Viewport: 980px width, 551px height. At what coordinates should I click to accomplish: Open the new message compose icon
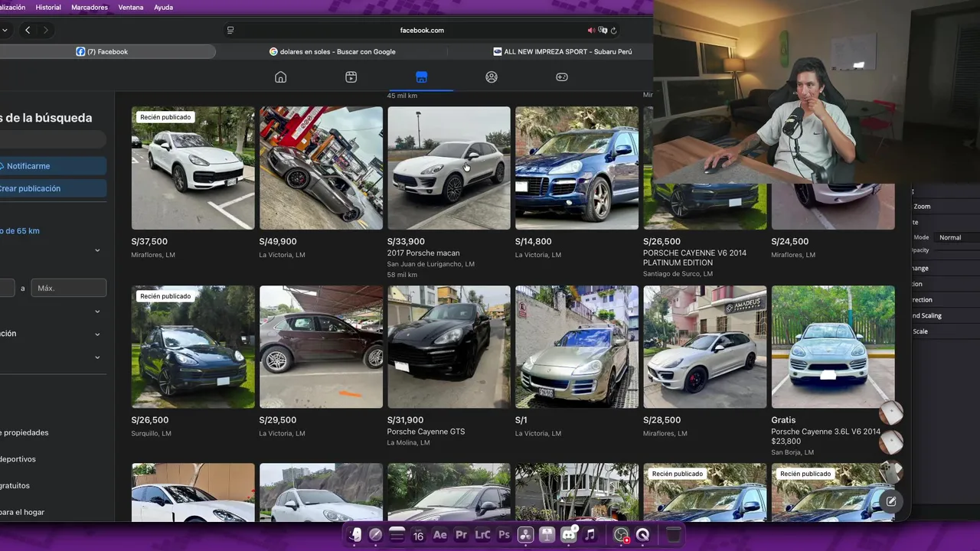890,501
